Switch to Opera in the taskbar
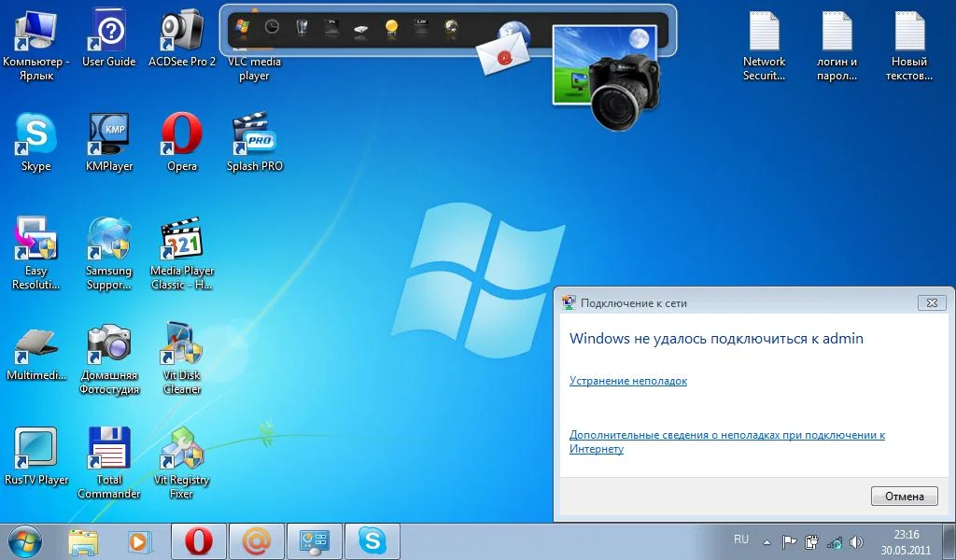The width and height of the screenshot is (956, 560). click(199, 541)
